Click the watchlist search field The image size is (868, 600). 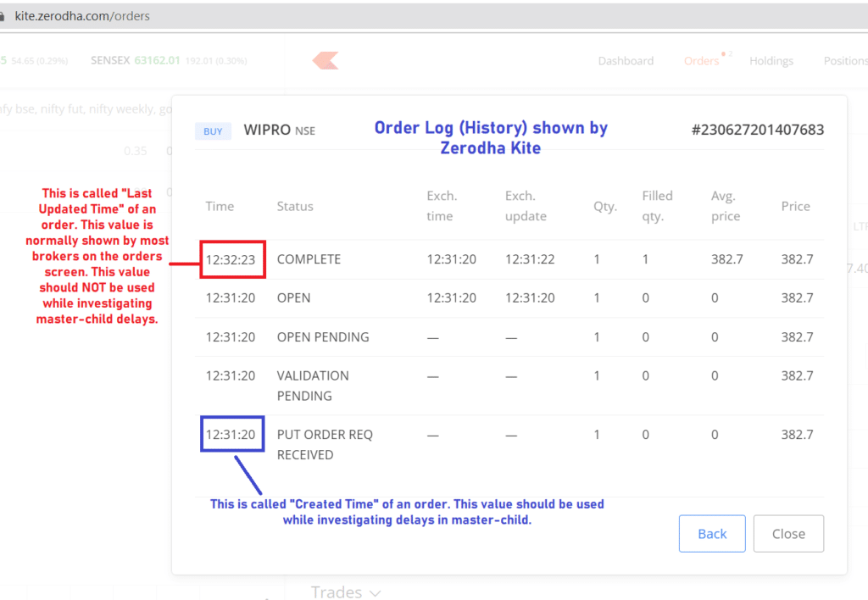pos(86,109)
